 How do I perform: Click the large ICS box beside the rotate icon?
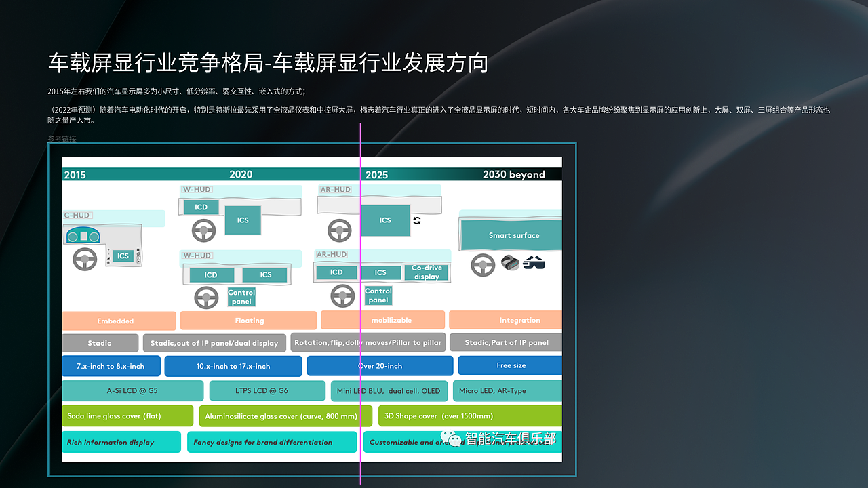(385, 220)
